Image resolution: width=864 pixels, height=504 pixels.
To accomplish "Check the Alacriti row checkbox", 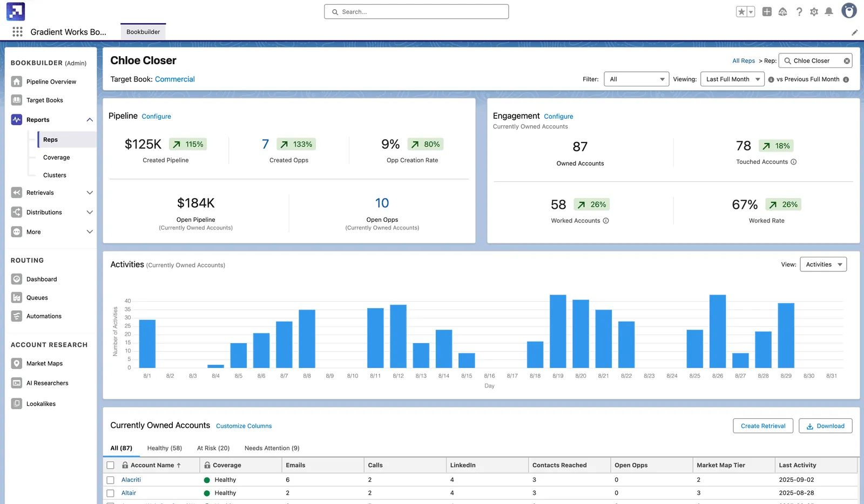I will [110, 480].
